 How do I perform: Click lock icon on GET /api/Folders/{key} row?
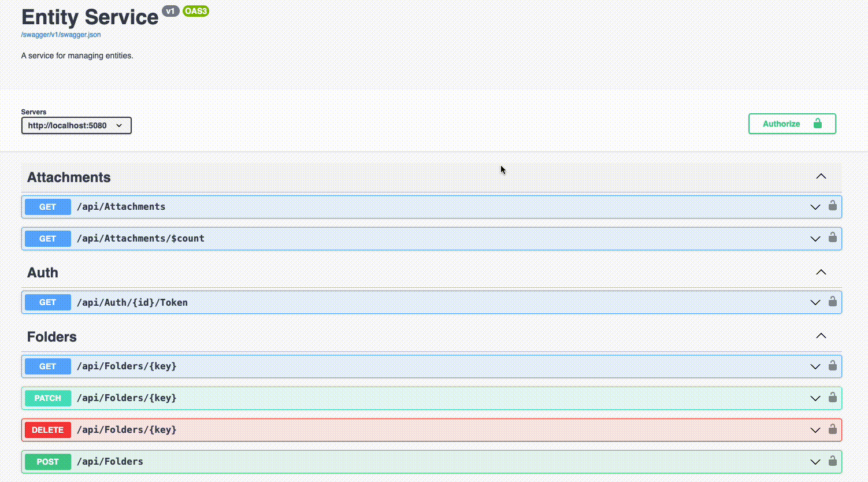832,366
